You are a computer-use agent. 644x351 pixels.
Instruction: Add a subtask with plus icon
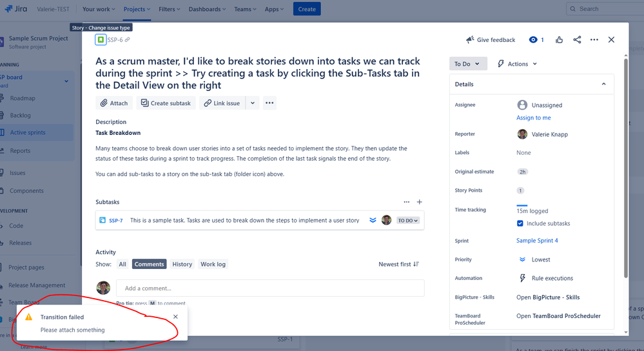click(x=419, y=202)
